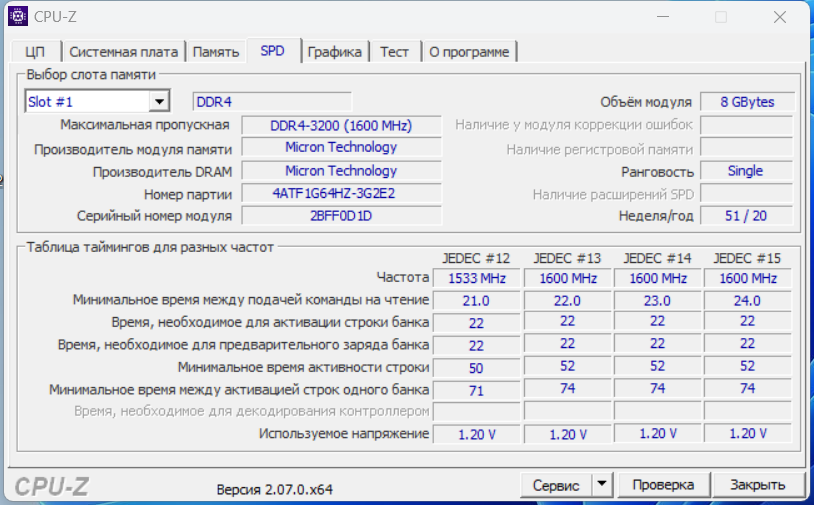
Task: Open the Память tab
Action: click(216, 52)
